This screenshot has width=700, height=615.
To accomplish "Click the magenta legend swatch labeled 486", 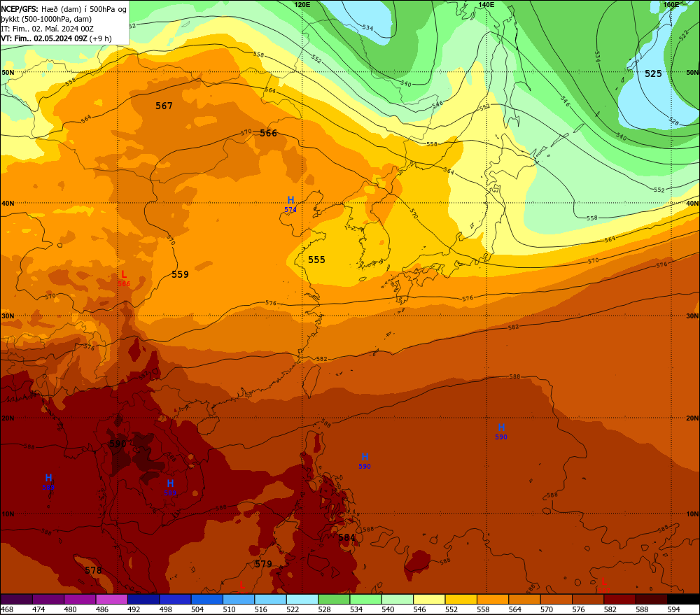I will [111, 600].
